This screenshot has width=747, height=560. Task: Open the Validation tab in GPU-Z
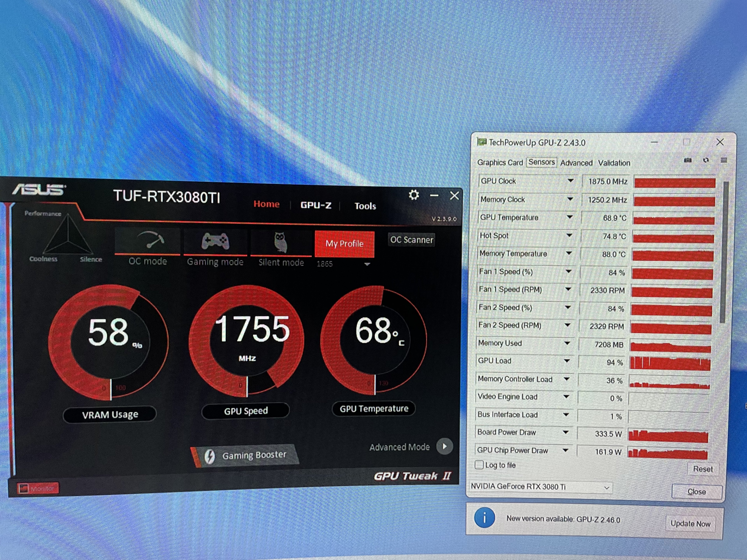614,163
